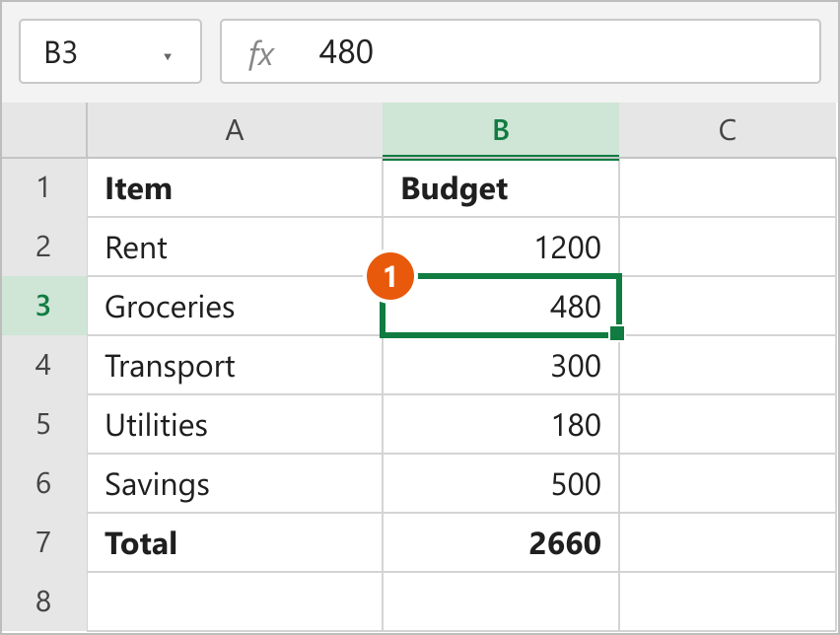Select the cell containing 500

tap(501, 484)
